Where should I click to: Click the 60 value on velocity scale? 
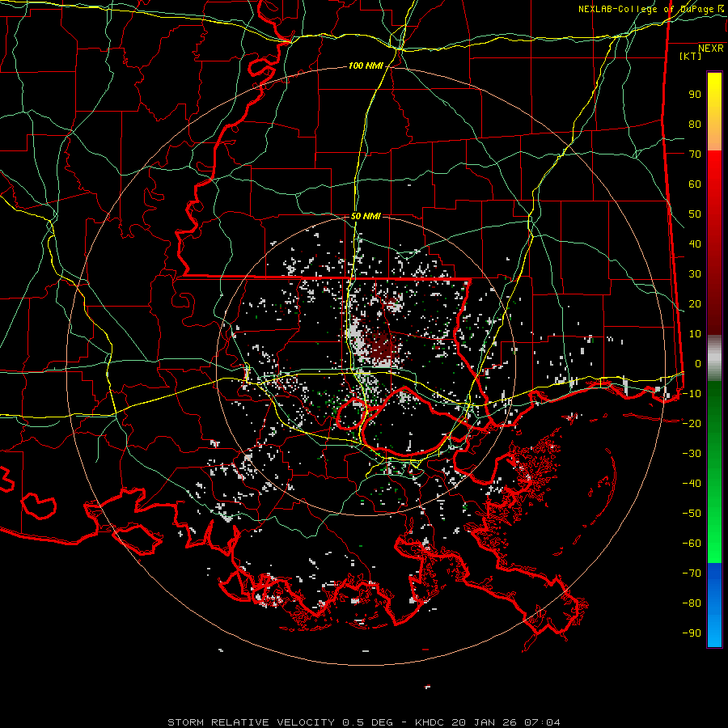tap(695, 184)
